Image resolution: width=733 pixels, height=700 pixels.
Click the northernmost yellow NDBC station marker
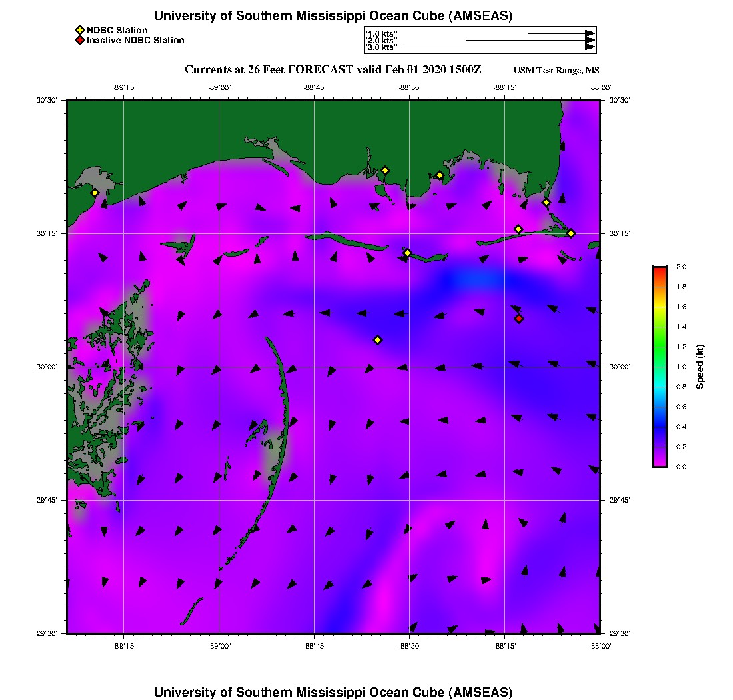click(385, 170)
